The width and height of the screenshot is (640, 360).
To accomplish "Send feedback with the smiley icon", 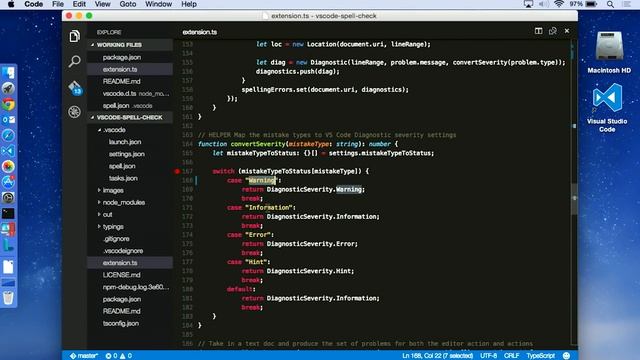I will click(x=566, y=356).
